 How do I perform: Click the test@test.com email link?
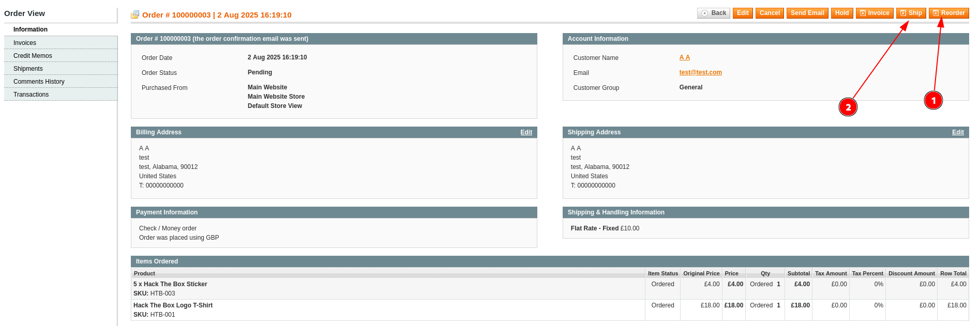[700, 72]
